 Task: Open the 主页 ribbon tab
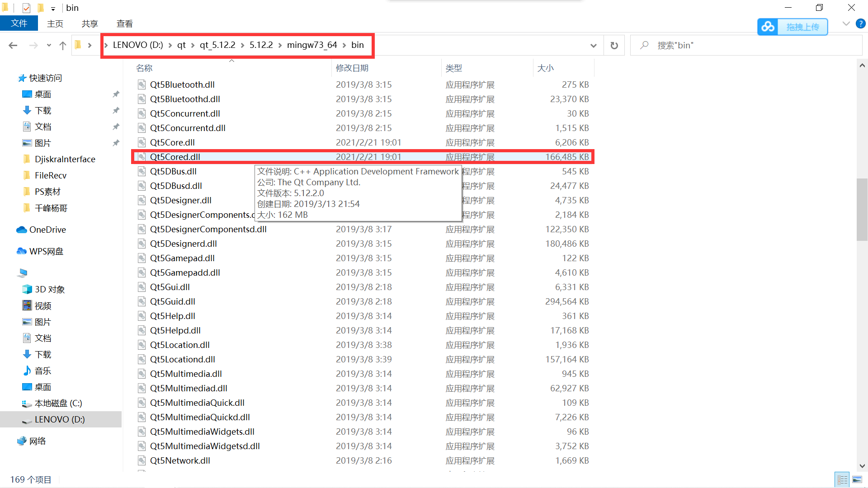pyautogui.click(x=55, y=23)
